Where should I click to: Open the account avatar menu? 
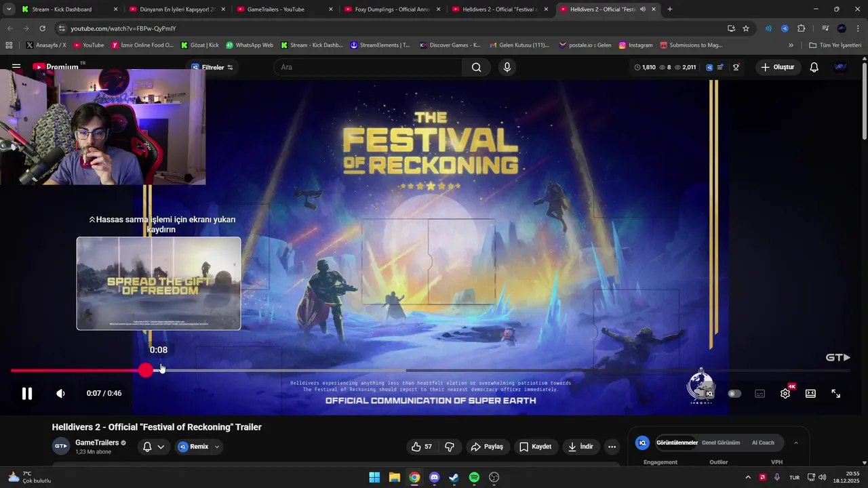click(x=840, y=67)
